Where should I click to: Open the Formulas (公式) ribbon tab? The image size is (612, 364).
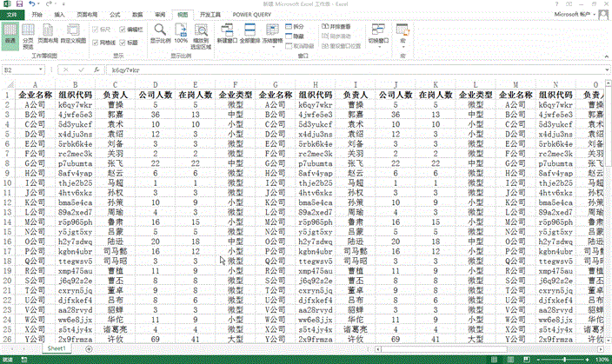pyautogui.click(x=115, y=15)
